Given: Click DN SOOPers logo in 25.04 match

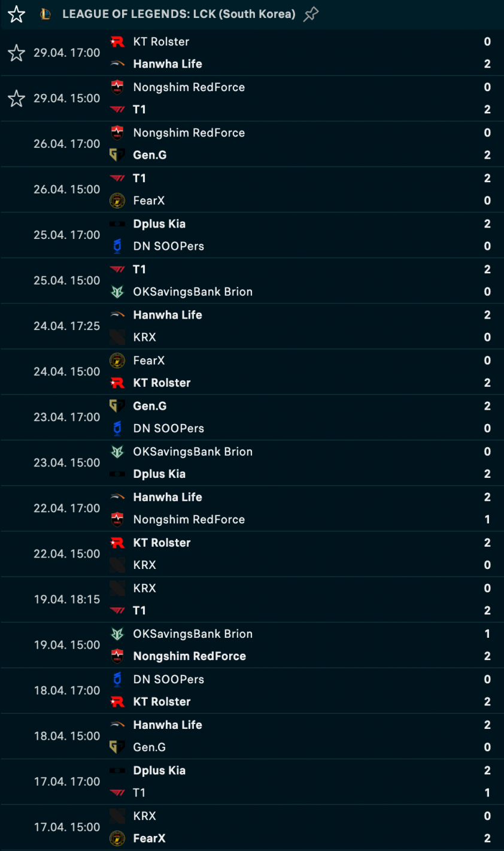Looking at the screenshot, I should pyautogui.click(x=117, y=246).
